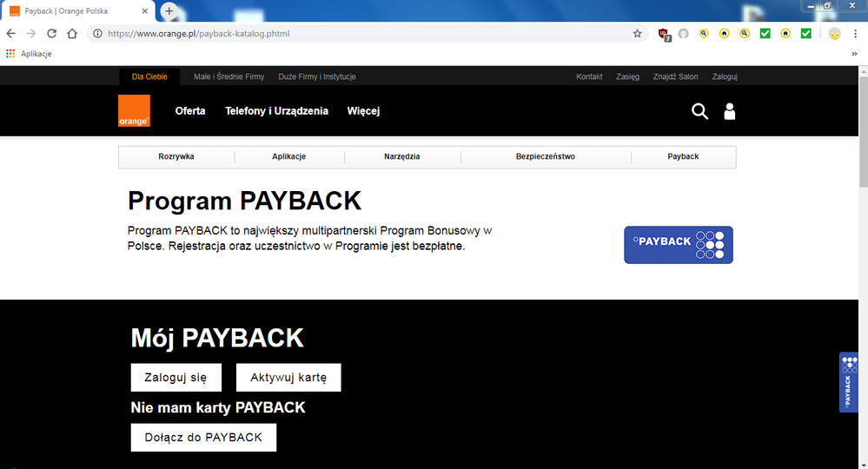Open the Chrome profile avatar
This screenshot has height=469, width=868.
pos(834,34)
